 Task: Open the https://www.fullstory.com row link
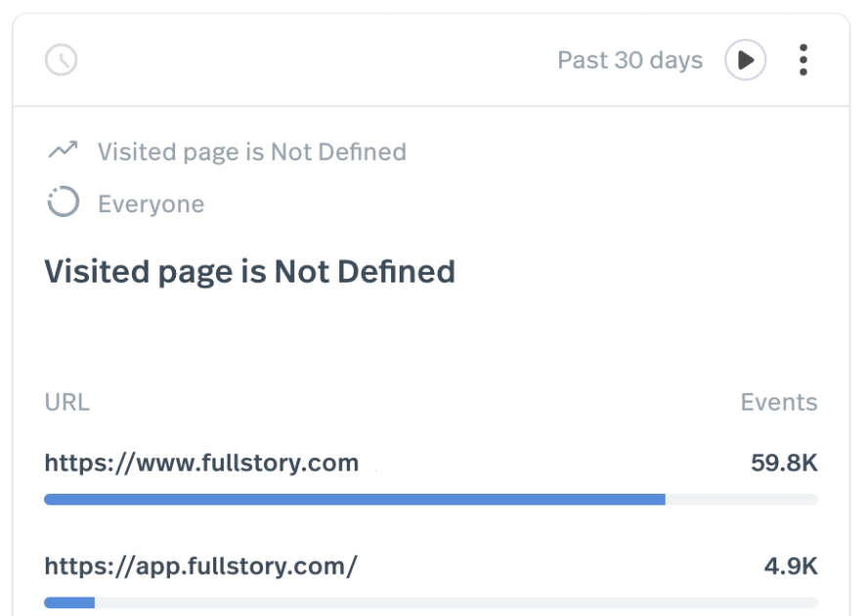[201, 462]
